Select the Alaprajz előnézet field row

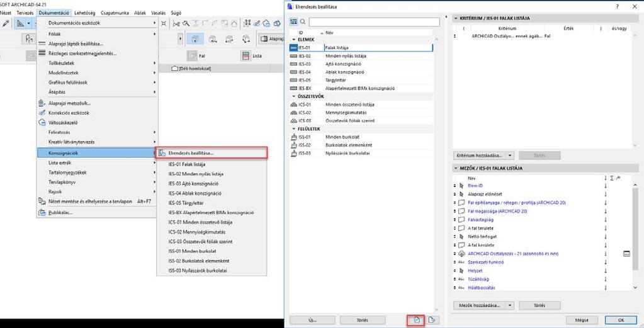541,194
